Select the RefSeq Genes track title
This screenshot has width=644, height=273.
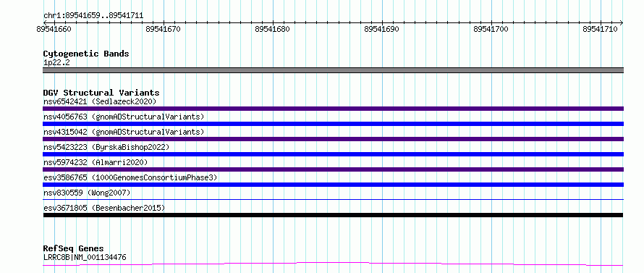click(x=73, y=249)
